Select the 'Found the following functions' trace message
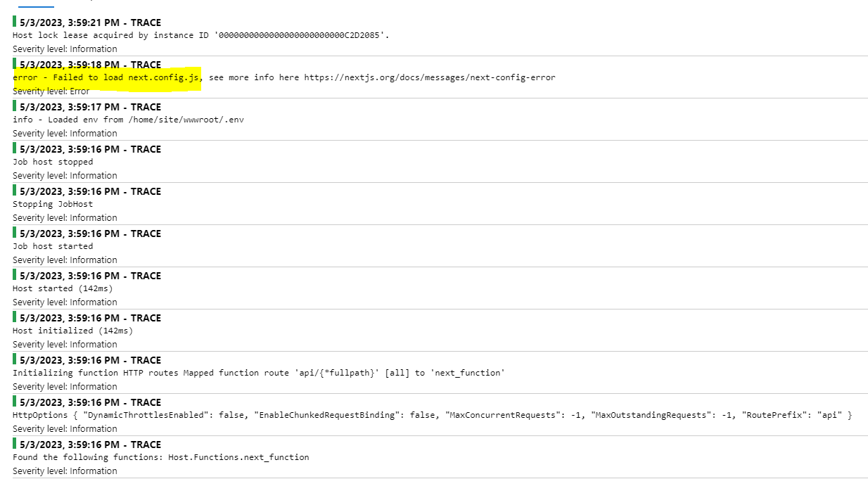The image size is (868, 479). tap(160, 456)
